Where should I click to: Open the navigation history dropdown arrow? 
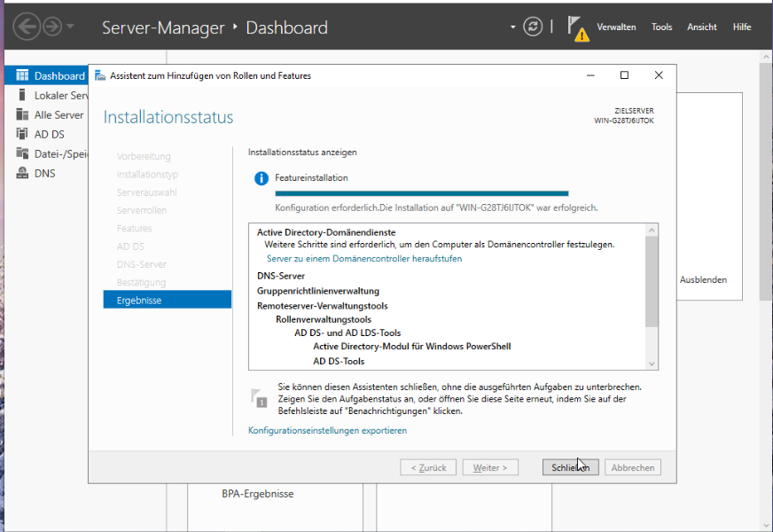pyautogui.click(x=71, y=27)
